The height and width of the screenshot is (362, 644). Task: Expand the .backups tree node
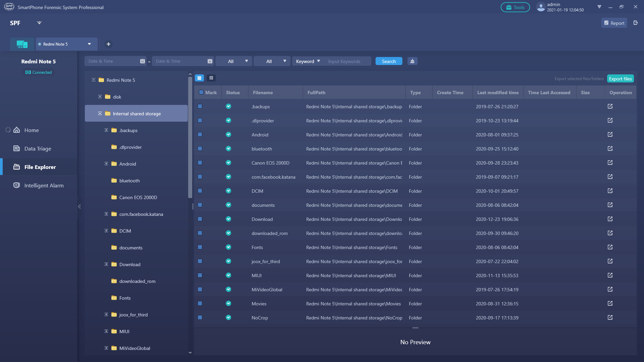(106, 130)
